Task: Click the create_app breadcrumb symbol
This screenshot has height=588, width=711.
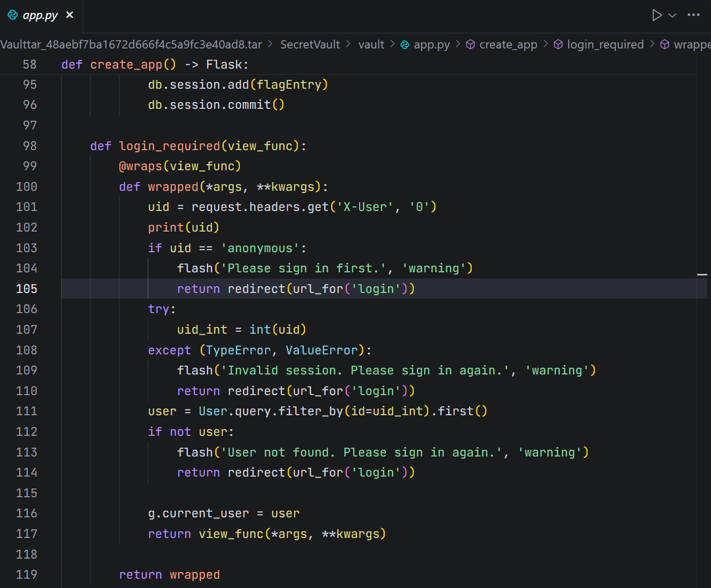Action: 508,44
